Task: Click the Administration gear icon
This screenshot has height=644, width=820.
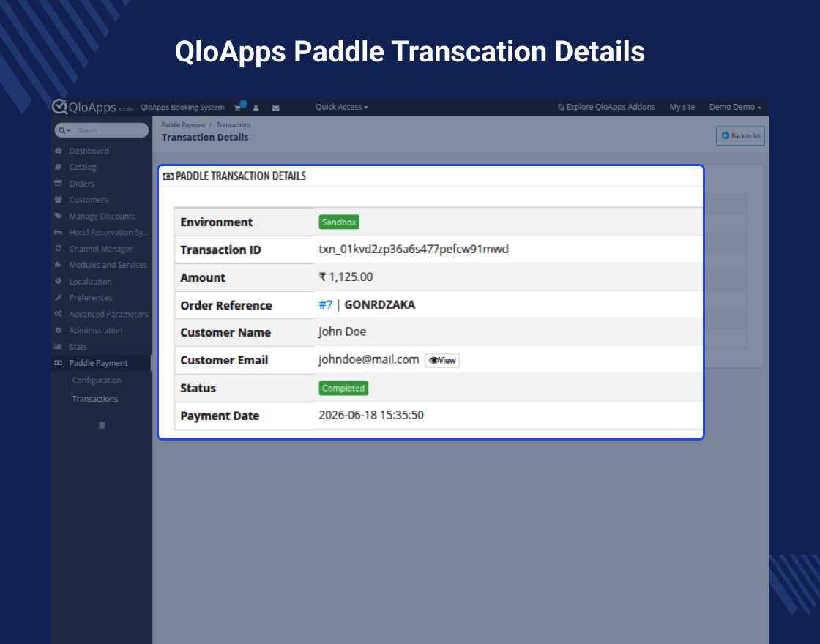Action: pyautogui.click(x=59, y=330)
